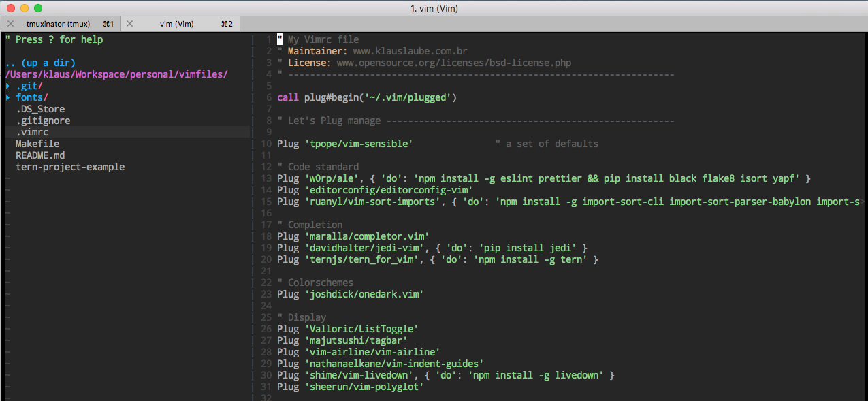Screen dimensions: 868x401
Task: Click 'joshdick/onedark.vim' plugin name
Action: click(364, 294)
